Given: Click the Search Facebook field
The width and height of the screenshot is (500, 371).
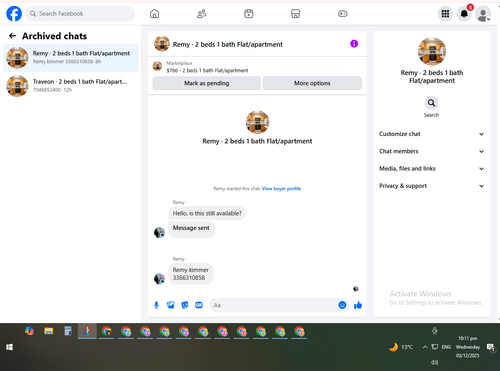Looking at the screenshot, I should coord(80,14).
